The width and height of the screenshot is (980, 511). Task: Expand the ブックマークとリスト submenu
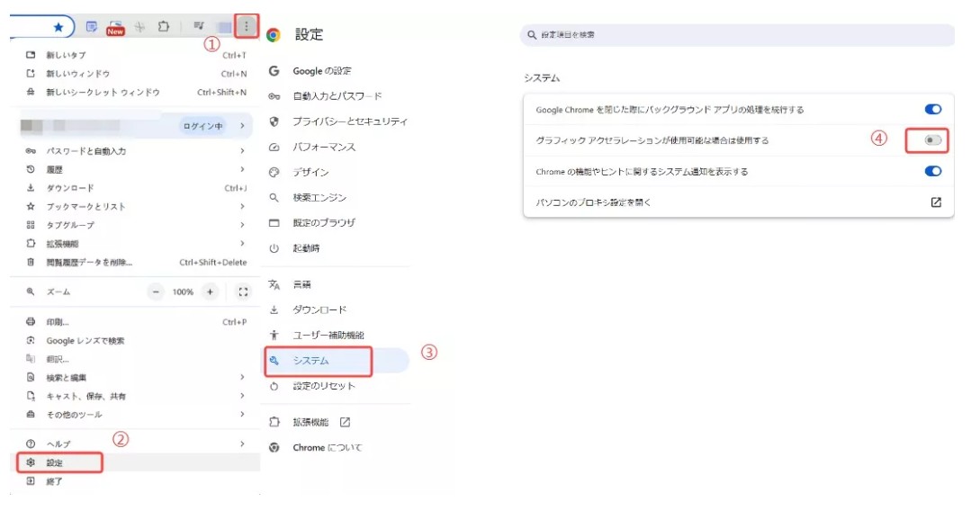coord(242,206)
